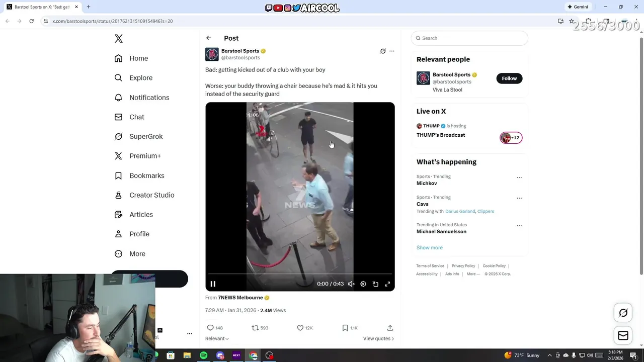The height and width of the screenshot is (362, 644).
Task: Toggle video picture-in-picture mode
Action: pos(375,284)
